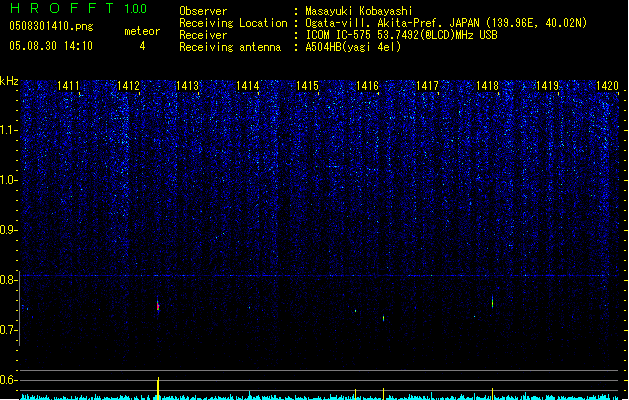Click the 1413 time axis label

pyautogui.click(x=188, y=86)
